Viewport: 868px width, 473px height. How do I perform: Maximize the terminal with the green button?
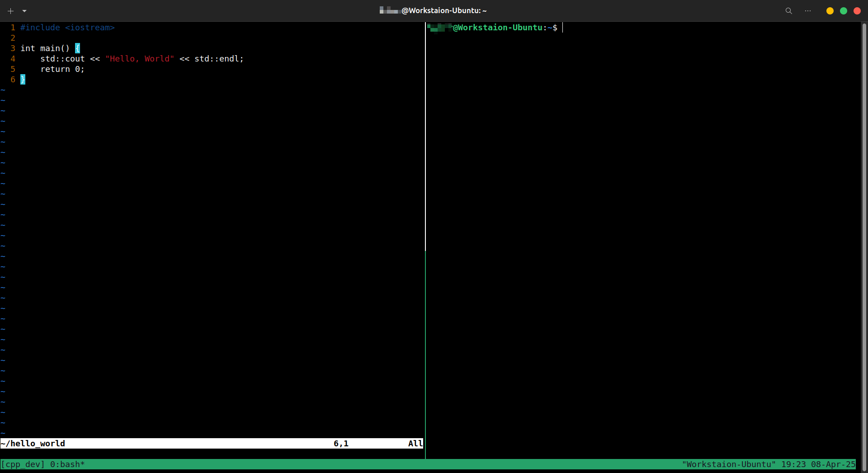844,11
